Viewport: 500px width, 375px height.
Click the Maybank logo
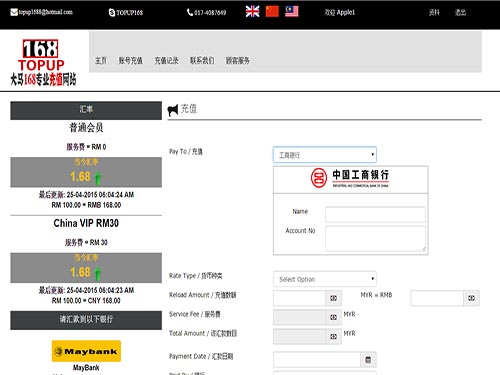click(86, 351)
